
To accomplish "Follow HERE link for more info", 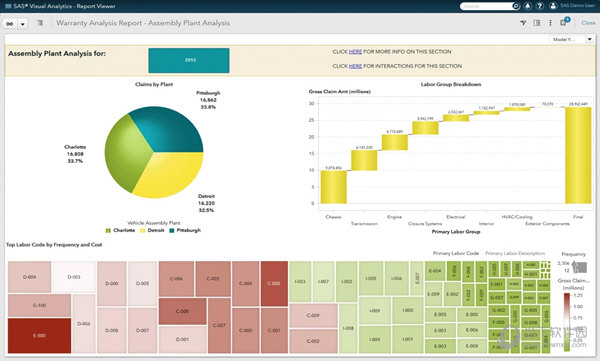I will 355,52.
